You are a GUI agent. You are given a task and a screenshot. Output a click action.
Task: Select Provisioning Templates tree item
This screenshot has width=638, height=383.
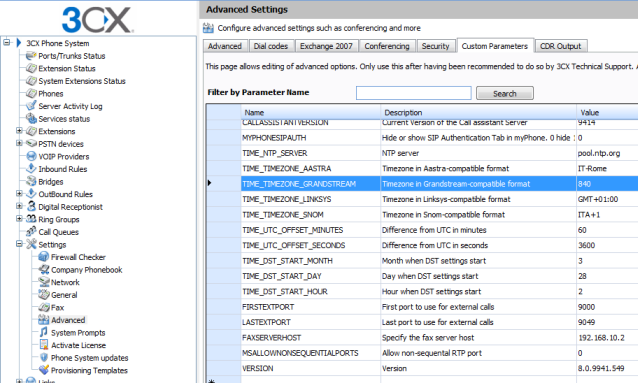pyautogui.click(x=90, y=371)
